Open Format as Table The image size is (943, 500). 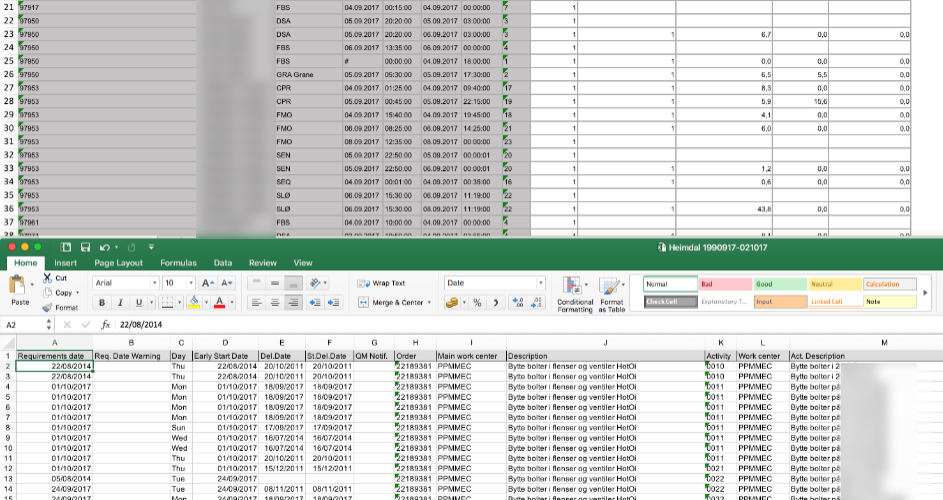(612, 294)
